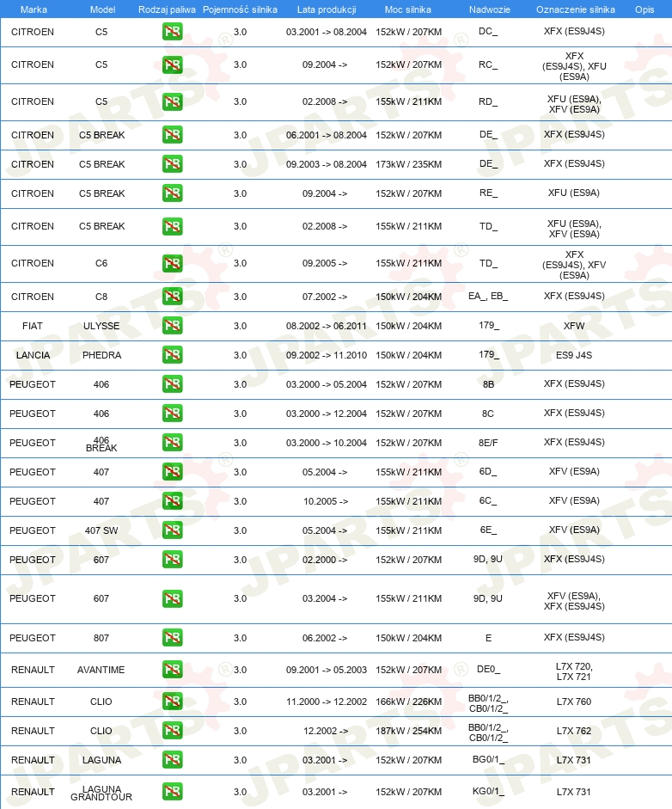This screenshot has height=809, width=672.
Task: Click the 8E/F body code cell
Action: pos(488,444)
